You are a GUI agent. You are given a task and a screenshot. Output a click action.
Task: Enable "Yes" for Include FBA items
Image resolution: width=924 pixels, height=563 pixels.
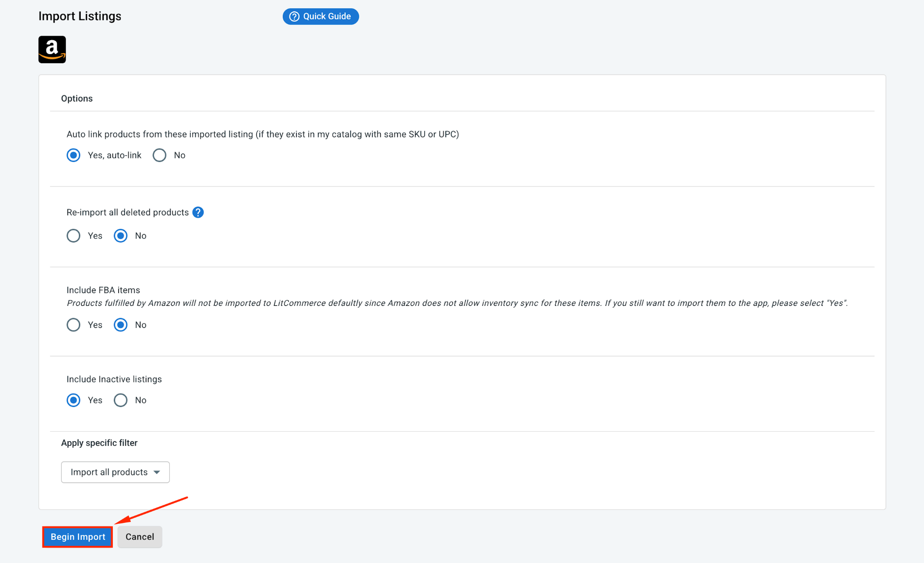(74, 325)
